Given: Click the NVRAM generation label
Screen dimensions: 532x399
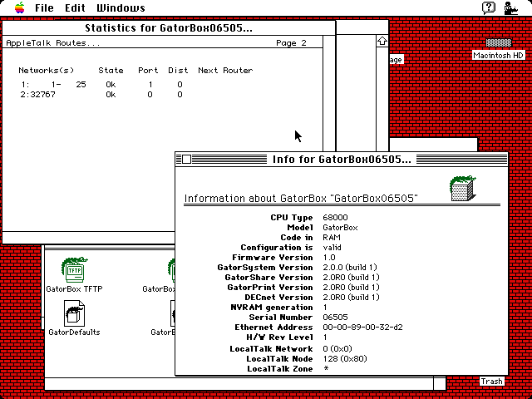Looking at the screenshot, I should pos(272,308).
